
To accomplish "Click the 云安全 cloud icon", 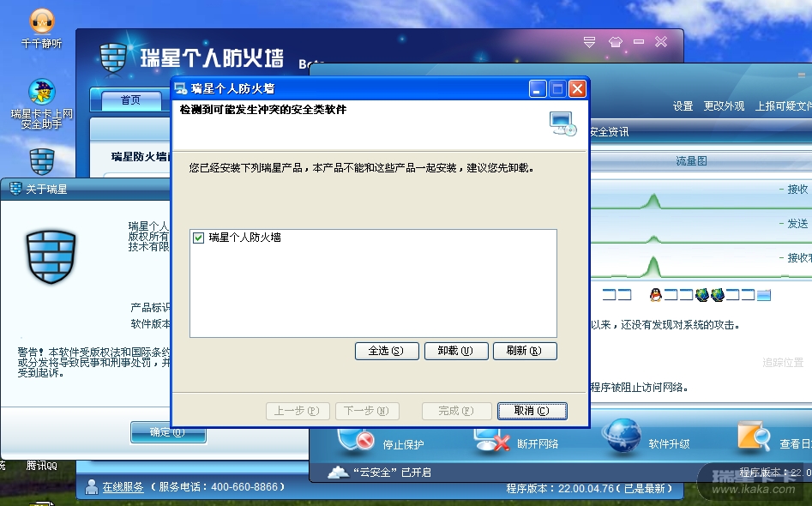I will (x=338, y=473).
